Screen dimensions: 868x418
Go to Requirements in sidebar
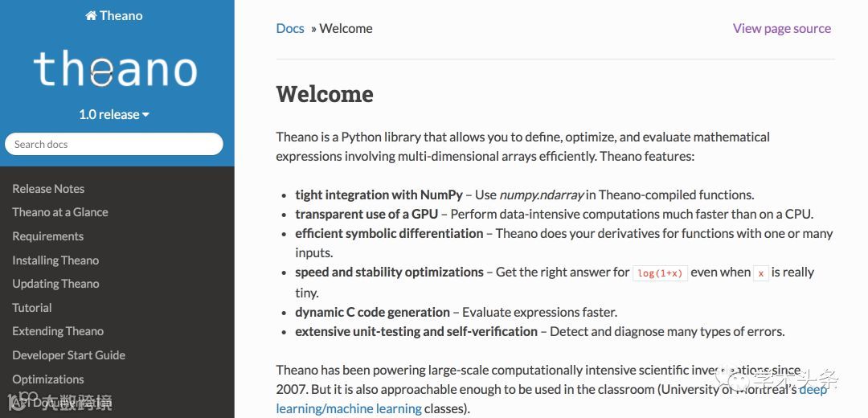(48, 236)
